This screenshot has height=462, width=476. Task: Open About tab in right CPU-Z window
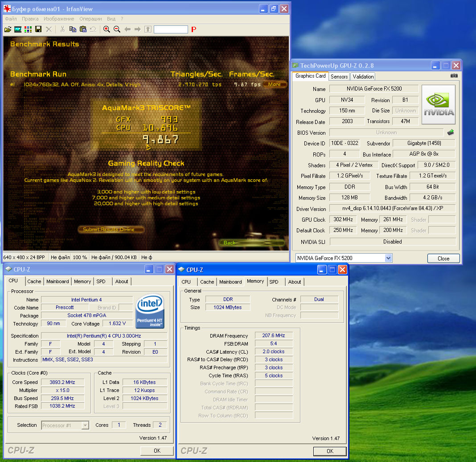295,282
